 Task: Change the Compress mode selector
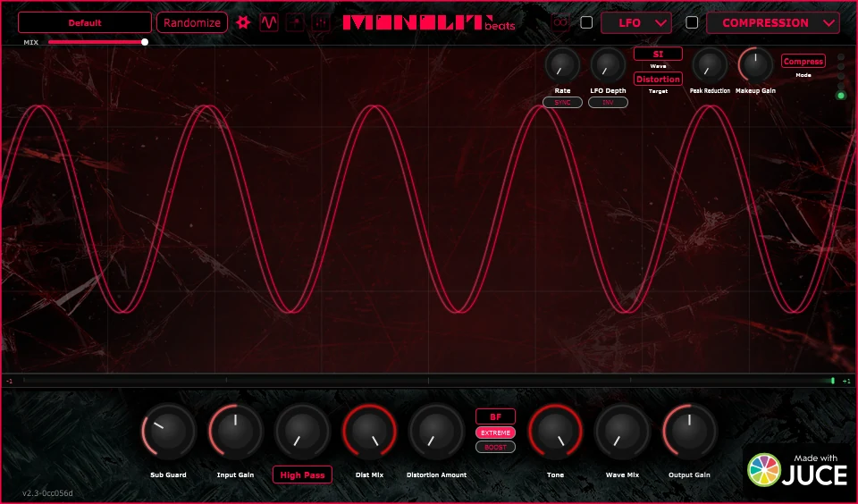coord(803,62)
